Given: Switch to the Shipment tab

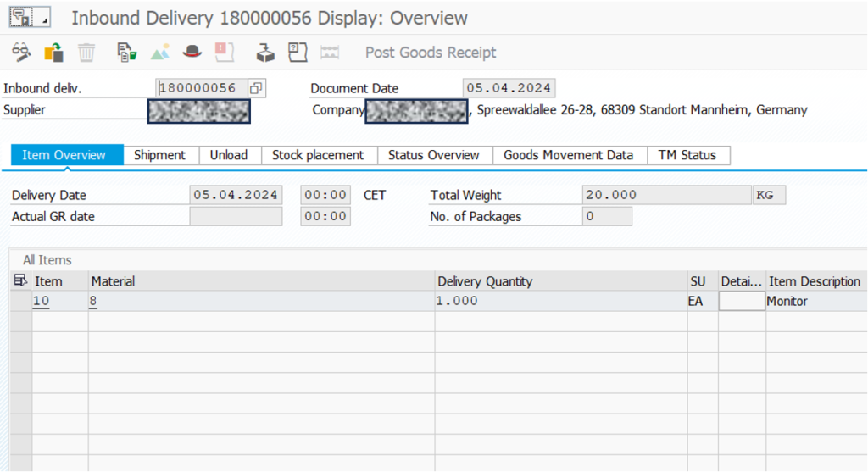Looking at the screenshot, I should pos(159,155).
